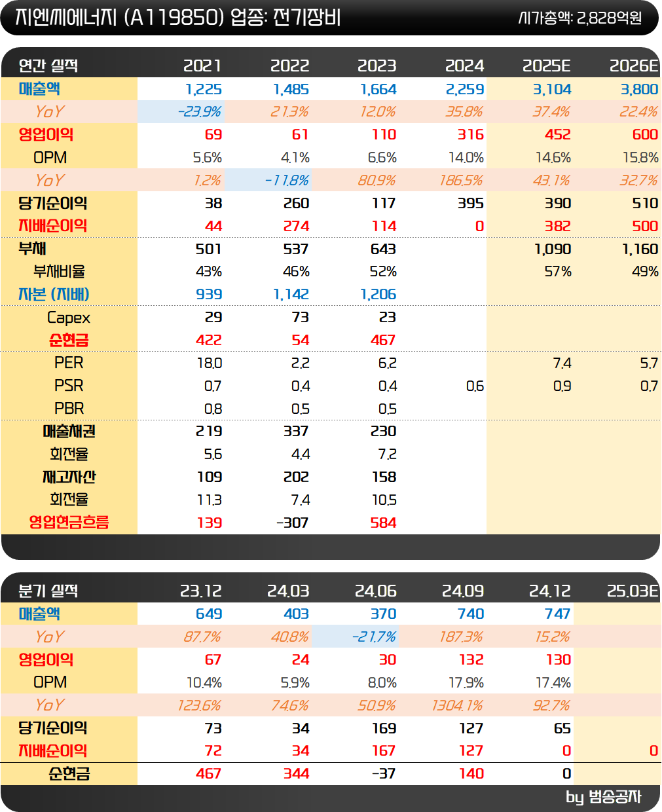Viewport: 662px width, 812px height.
Task: Click quarterly OPM value 17.9%
Action: click(x=466, y=682)
